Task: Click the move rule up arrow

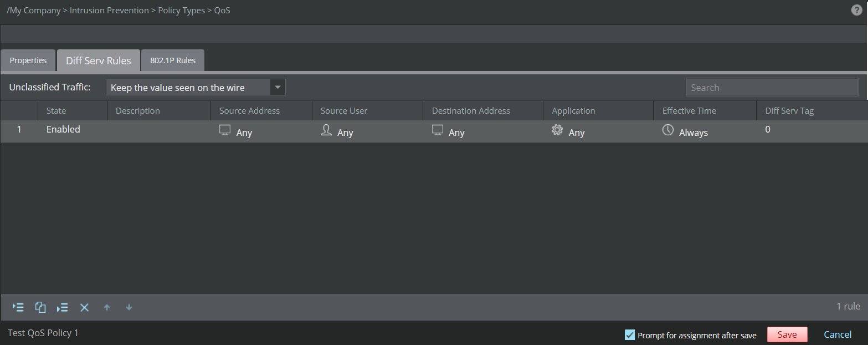Action: 107,307
